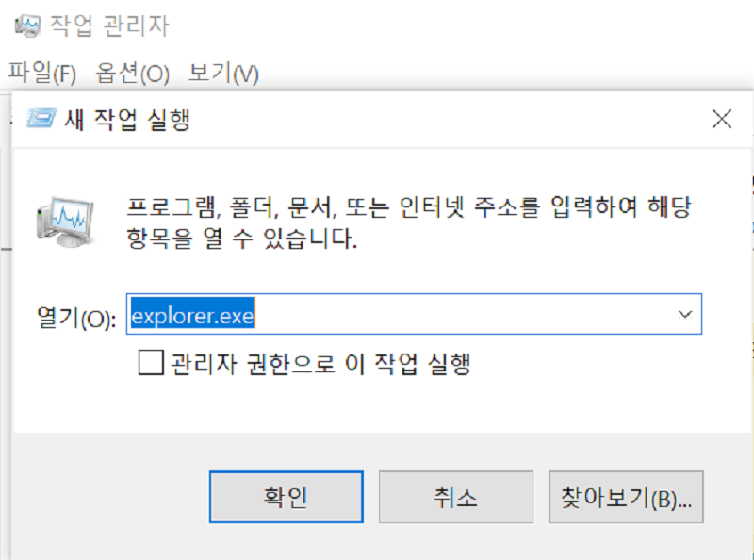Click the small Run icon beside 새 작업 실행
Image resolution: width=754 pixels, height=560 pixels.
[41, 119]
